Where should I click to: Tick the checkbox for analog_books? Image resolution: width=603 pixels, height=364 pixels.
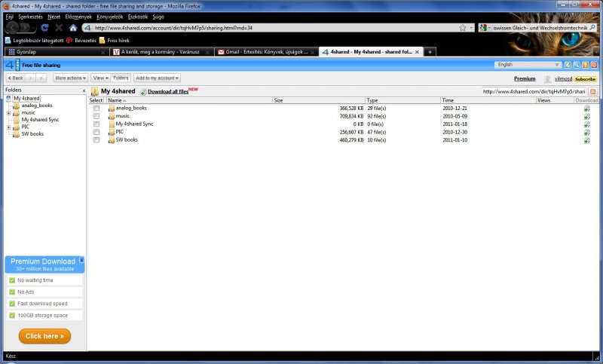click(x=96, y=109)
